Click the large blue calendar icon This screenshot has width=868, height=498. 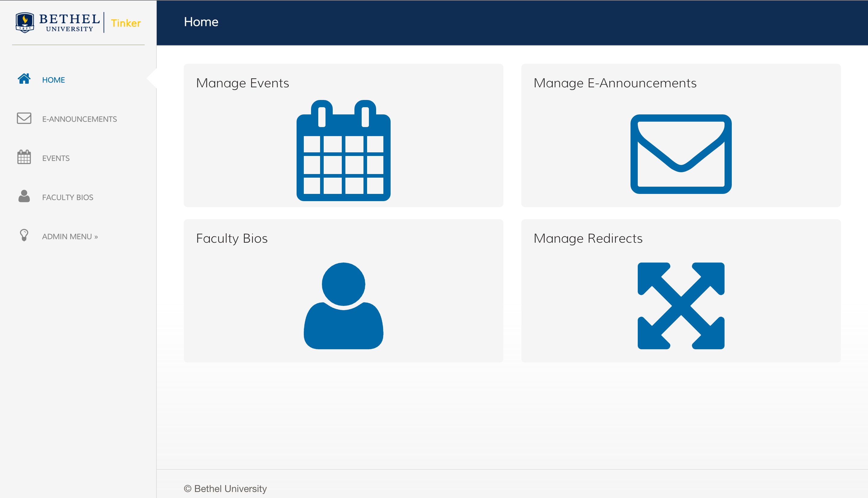343,151
